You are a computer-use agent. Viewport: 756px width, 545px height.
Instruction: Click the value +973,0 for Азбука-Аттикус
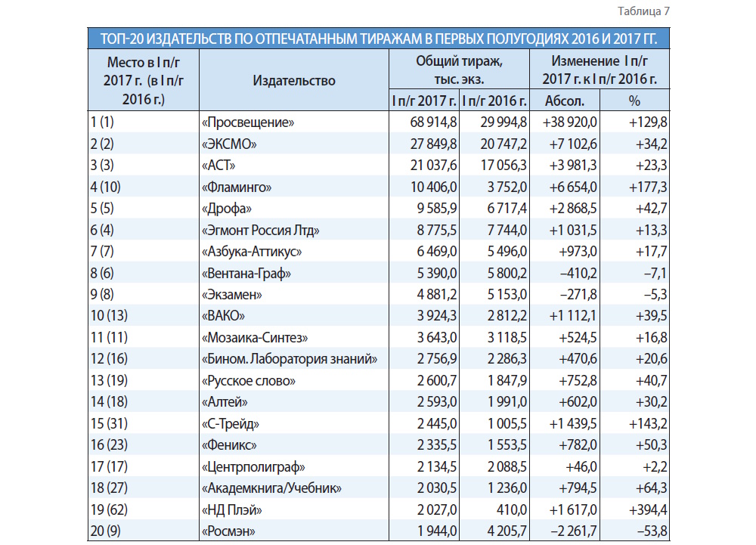click(578, 252)
